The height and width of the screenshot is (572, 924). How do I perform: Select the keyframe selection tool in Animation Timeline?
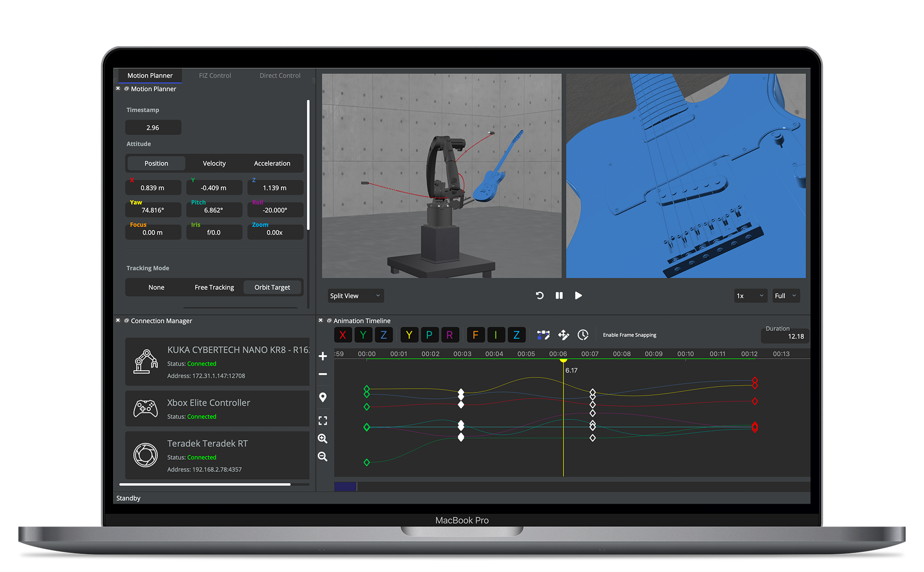tap(543, 335)
